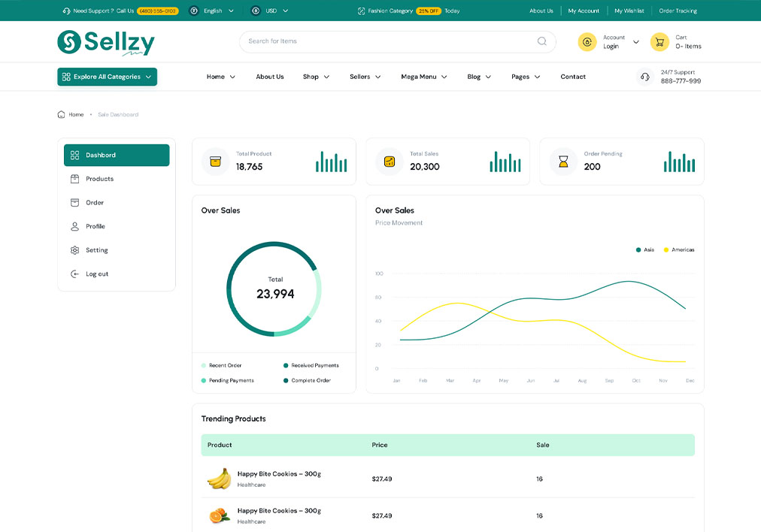This screenshot has height=532, width=761.
Task: Click the Account user icon
Action: point(587,42)
